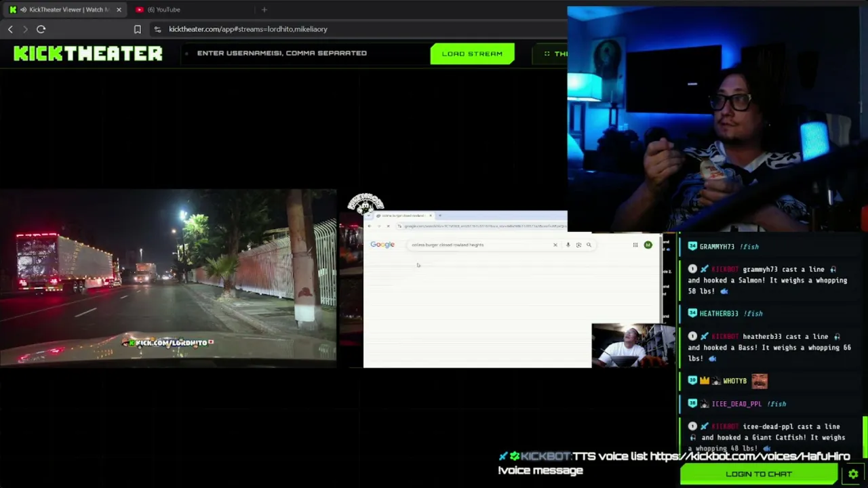The width and height of the screenshot is (868, 488).
Task: Click KICKBOT name in the Salmon message
Action: coord(725,270)
